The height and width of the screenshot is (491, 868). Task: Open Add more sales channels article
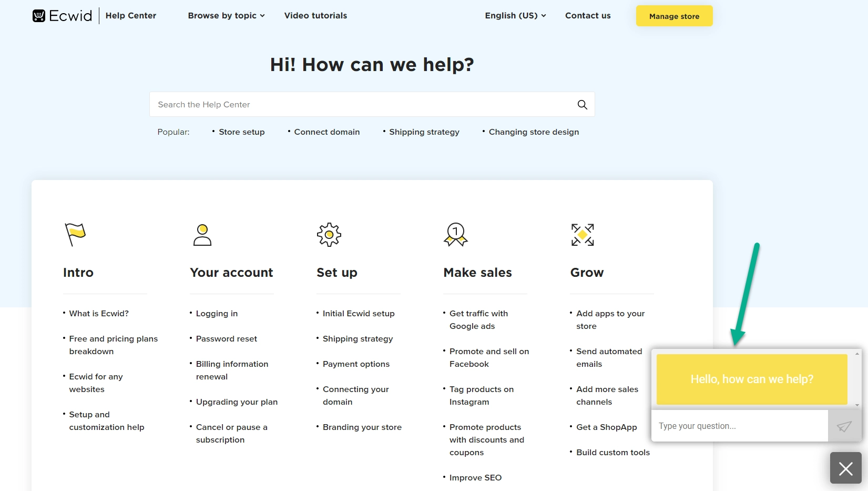coord(607,396)
